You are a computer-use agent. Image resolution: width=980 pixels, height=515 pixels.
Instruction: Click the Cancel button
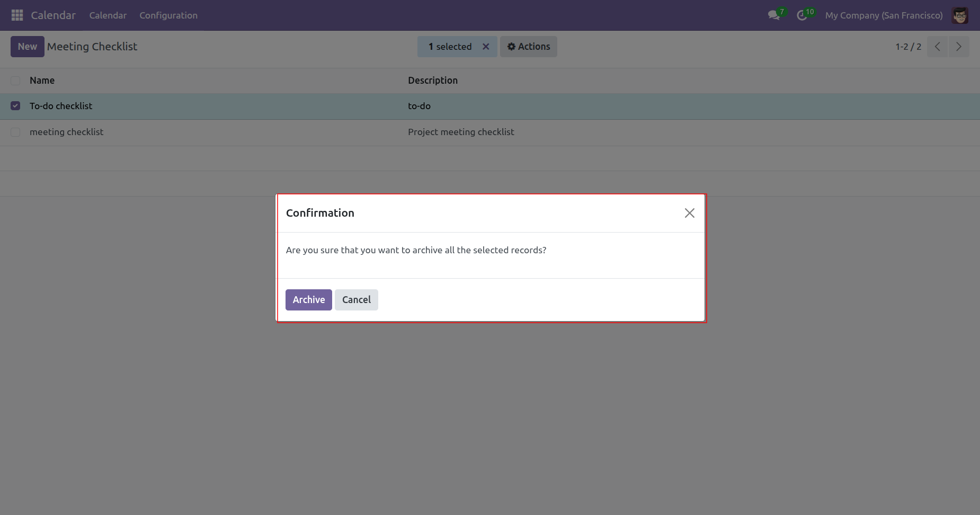tap(356, 300)
